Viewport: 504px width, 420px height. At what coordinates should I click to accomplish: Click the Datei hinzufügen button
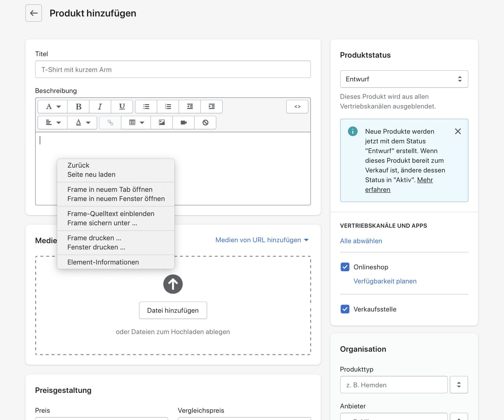173,310
